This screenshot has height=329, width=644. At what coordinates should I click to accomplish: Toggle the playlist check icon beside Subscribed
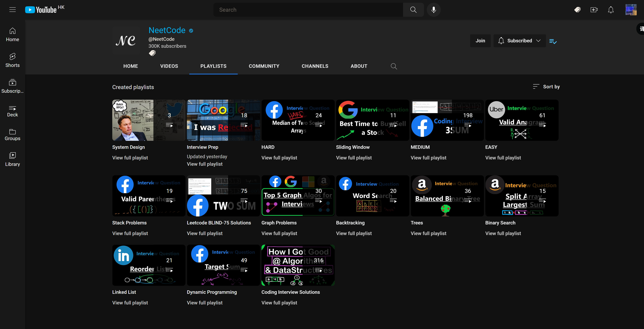pos(553,41)
